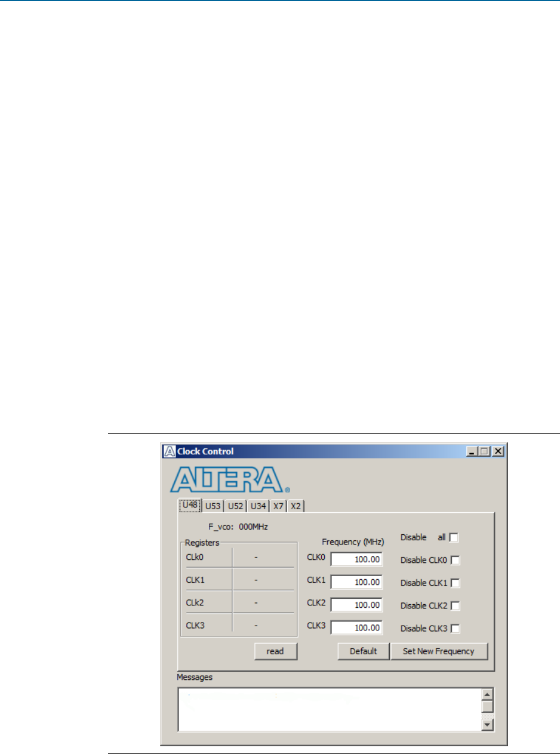560x754 pixels.
Task: Focus the CLK2 frequency input field
Action: click(357, 605)
